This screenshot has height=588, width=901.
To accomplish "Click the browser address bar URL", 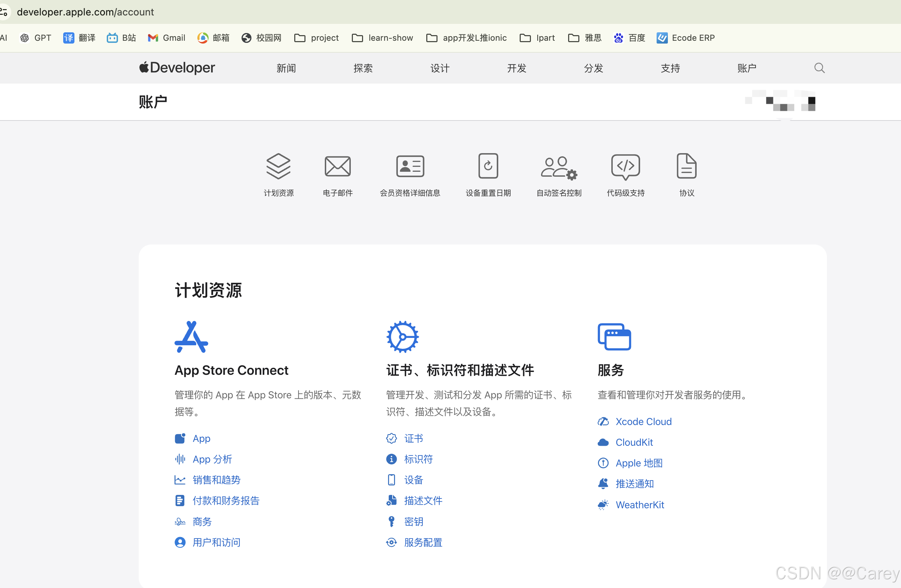I will click(x=85, y=12).
